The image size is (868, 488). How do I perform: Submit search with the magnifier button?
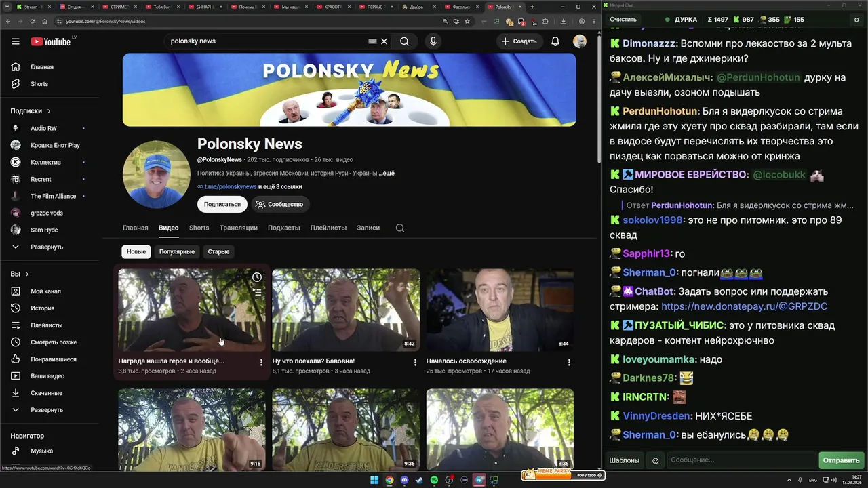click(x=404, y=41)
